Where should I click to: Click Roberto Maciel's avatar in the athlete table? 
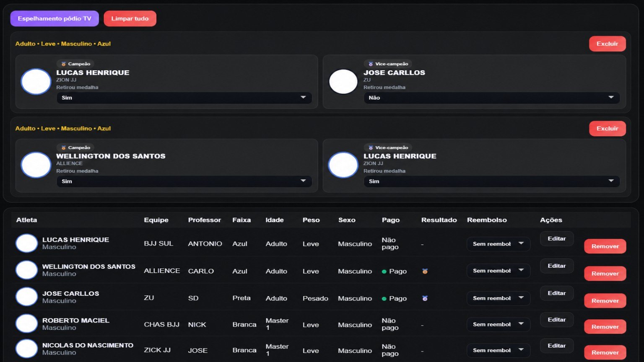(x=27, y=324)
